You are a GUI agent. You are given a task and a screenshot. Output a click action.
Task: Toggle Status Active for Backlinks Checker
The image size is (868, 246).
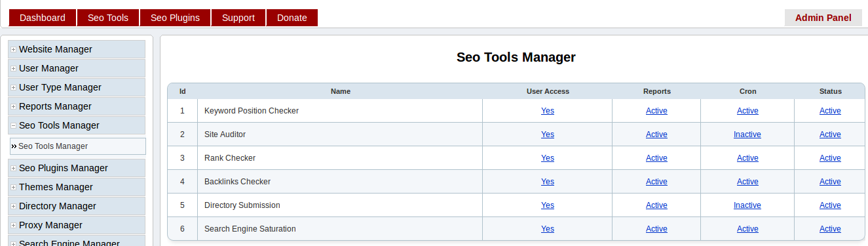click(x=830, y=182)
